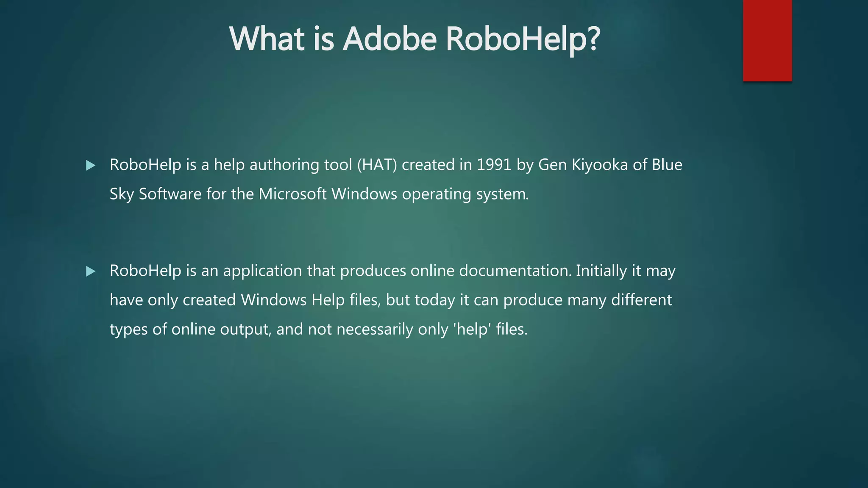Click 'help authoring tool' in the first bullet
Screen dimensions: 868x488
click(x=283, y=165)
